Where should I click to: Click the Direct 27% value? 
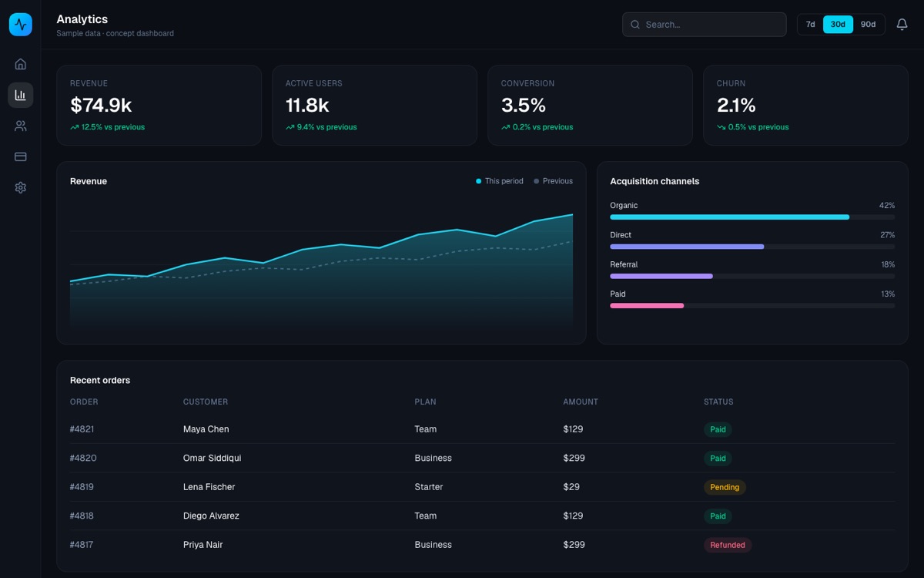point(887,235)
